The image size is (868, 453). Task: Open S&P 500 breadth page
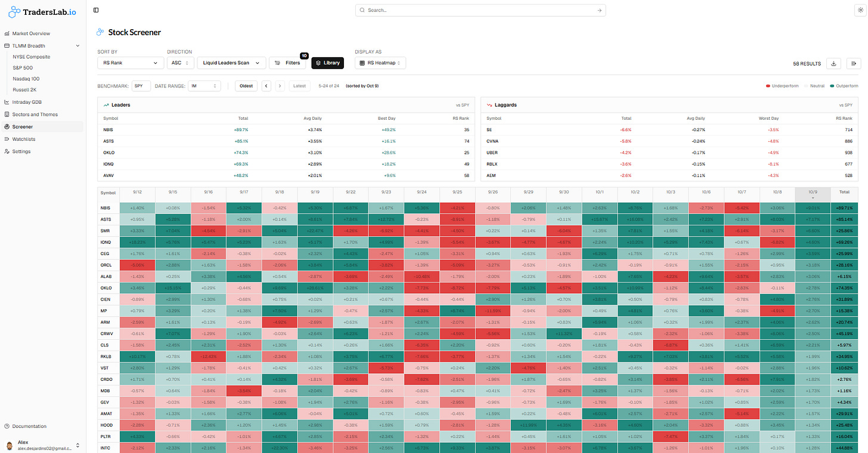[x=23, y=68]
